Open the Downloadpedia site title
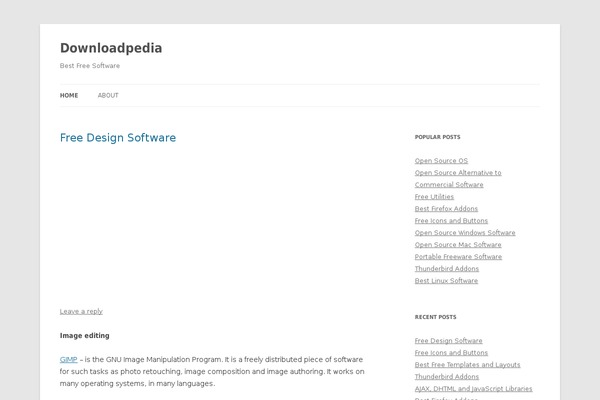600x400 pixels. pyautogui.click(x=111, y=48)
